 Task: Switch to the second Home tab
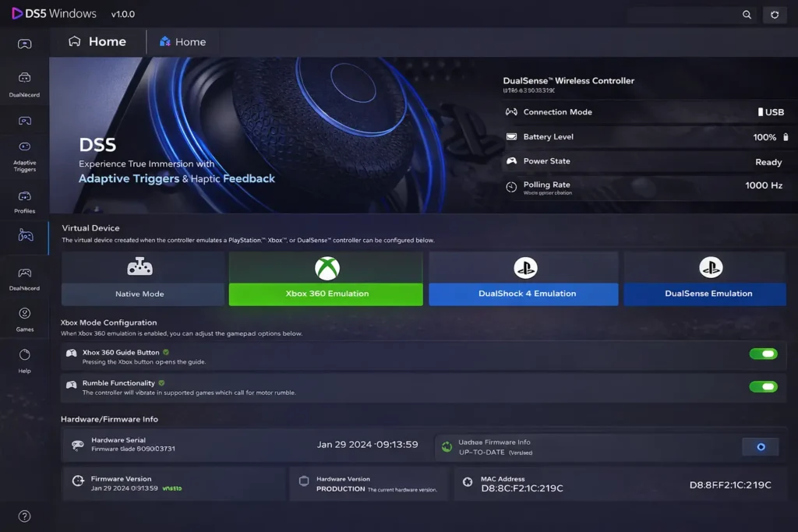tap(183, 42)
